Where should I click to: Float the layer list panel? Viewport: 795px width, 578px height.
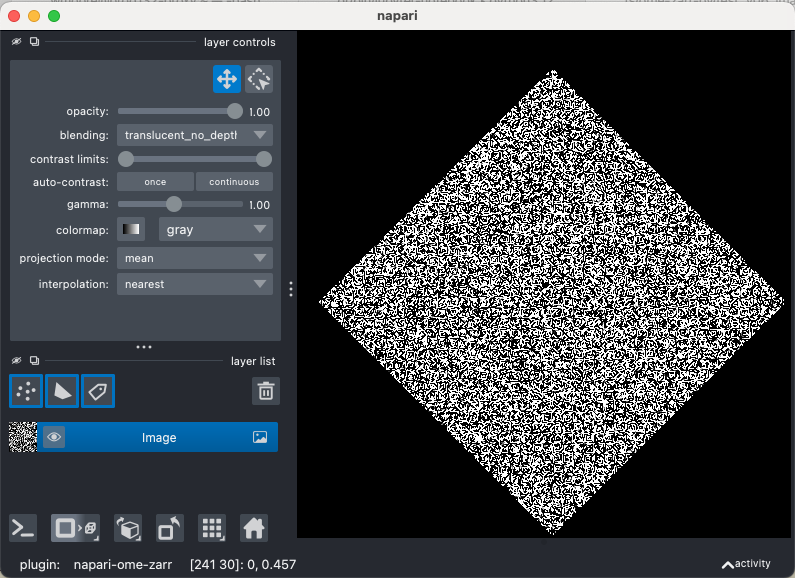point(34,360)
